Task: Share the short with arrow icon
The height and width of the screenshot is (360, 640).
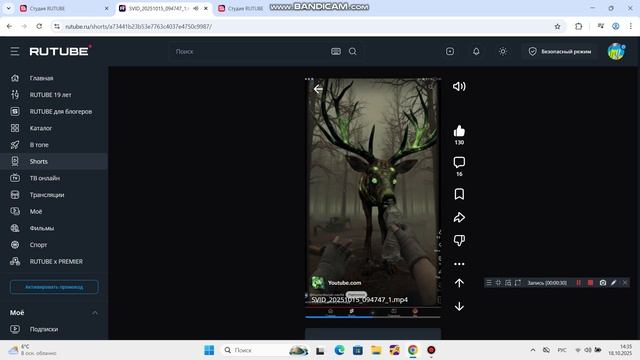Action: (459, 218)
